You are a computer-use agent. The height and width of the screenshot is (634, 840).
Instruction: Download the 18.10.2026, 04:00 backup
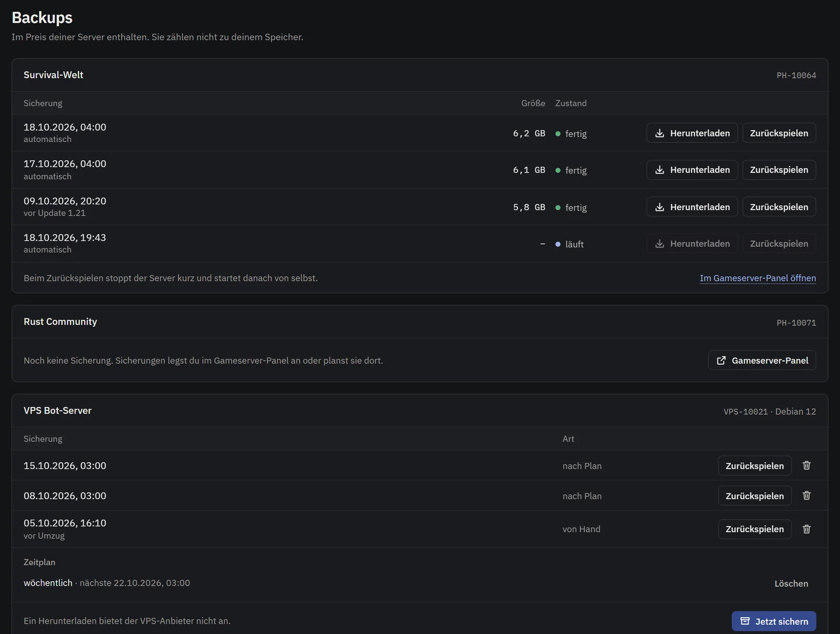pos(692,133)
